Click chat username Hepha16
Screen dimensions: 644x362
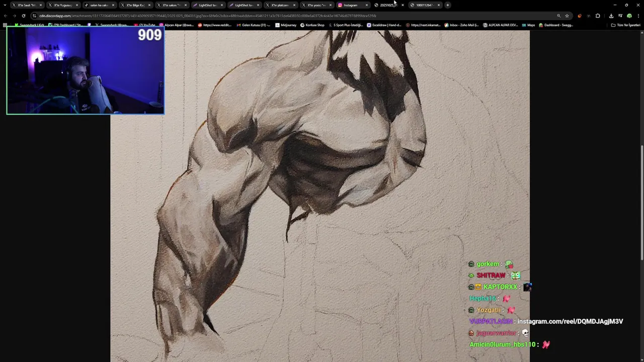click(x=482, y=299)
